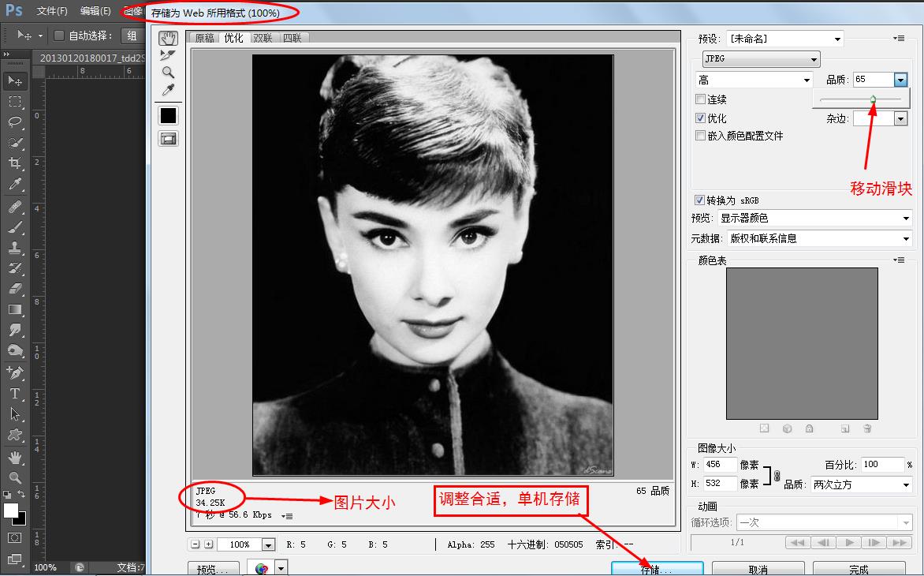Select the Eraser tool
The image size is (924, 576).
point(15,289)
